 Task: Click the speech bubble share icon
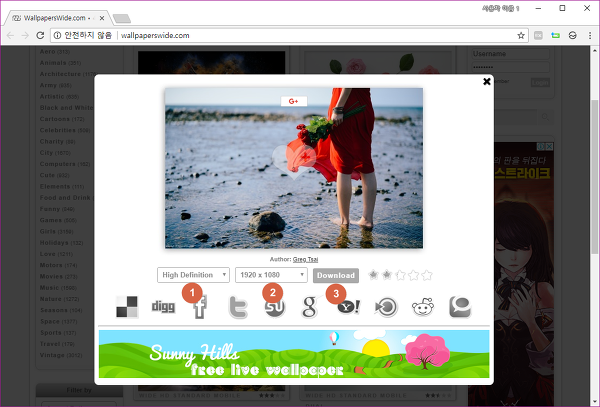click(460, 307)
